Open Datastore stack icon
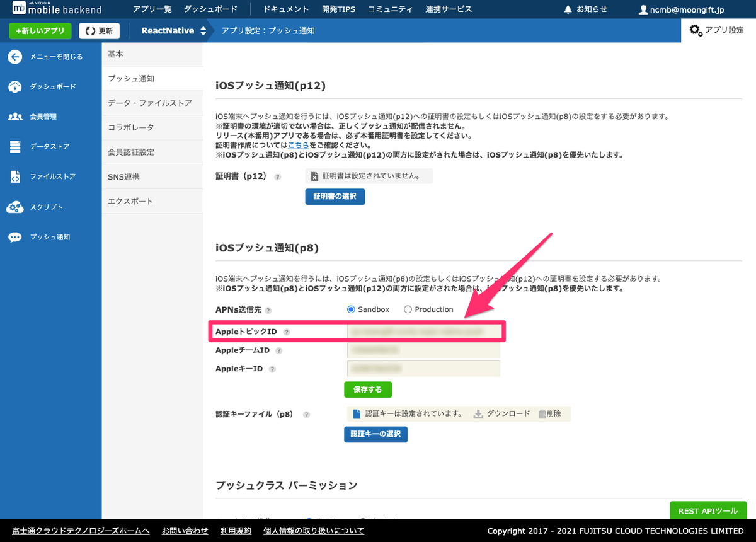Viewport: 756px width, 542px height. point(15,147)
